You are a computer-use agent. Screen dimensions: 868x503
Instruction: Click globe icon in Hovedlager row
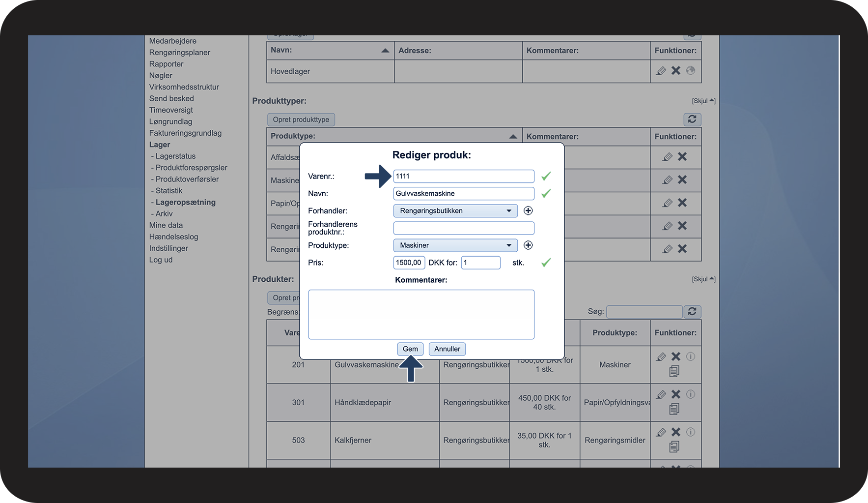tap(691, 71)
